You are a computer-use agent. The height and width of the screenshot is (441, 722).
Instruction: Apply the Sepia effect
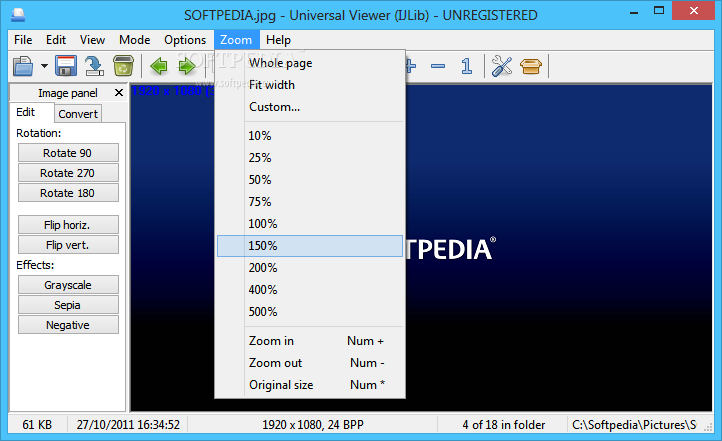(x=68, y=305)
